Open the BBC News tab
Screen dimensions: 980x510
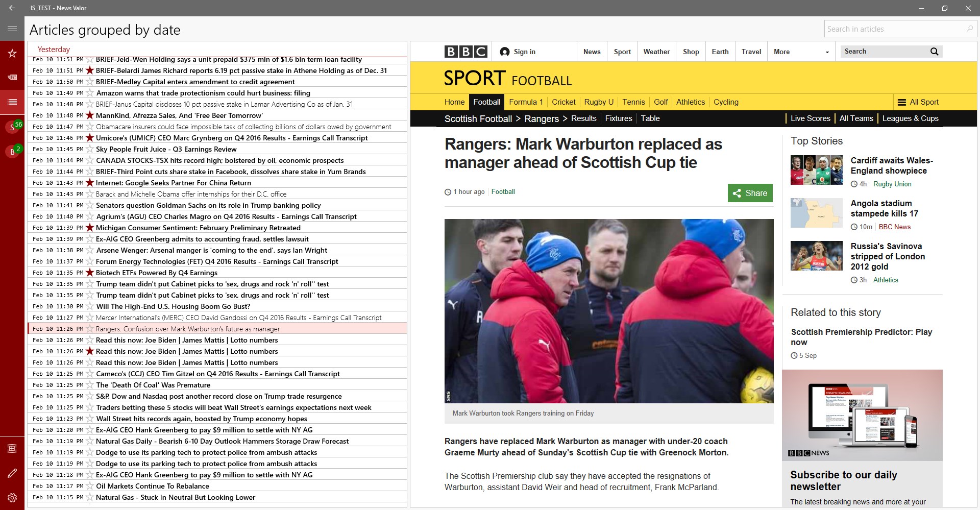pyautogui.click(x=592, y=52)
